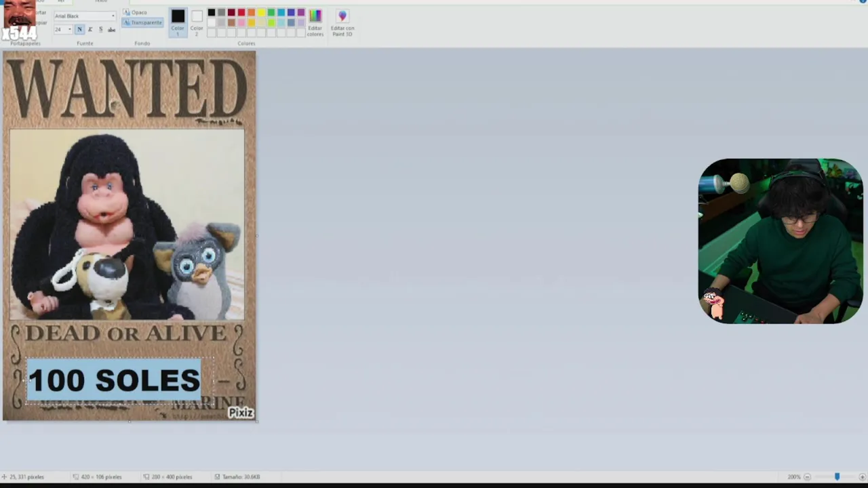Pick the brown color swatch

[231, 22]
